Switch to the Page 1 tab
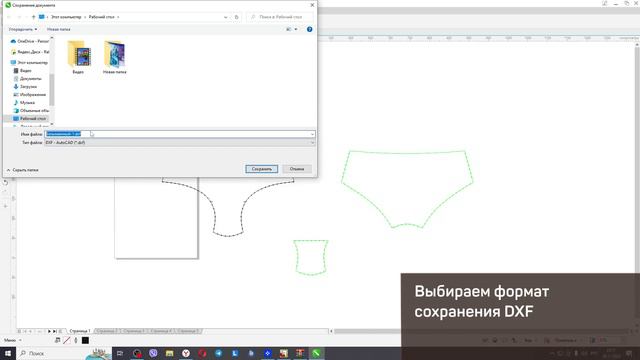Image resolution: width=640 pixels, height=360 pixels. point(80,331)
